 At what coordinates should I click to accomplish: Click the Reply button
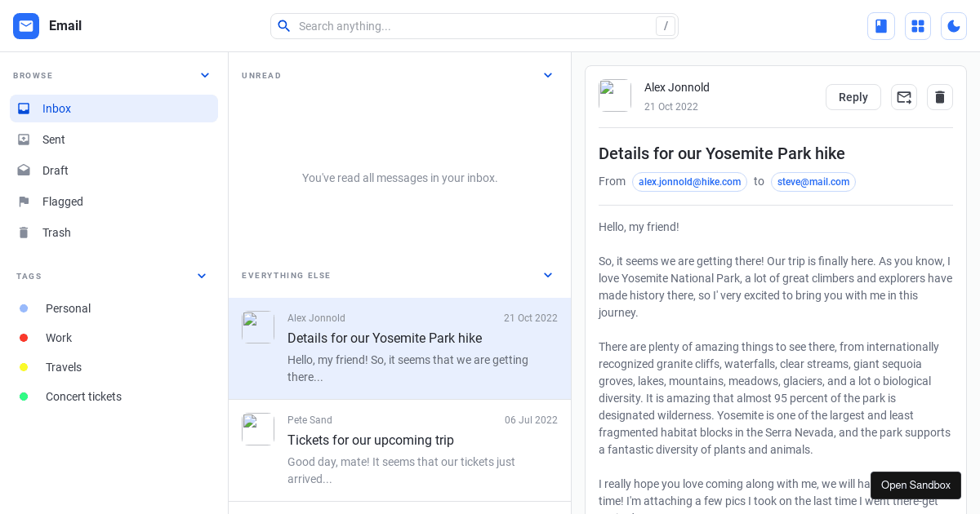tap(853, 96)
